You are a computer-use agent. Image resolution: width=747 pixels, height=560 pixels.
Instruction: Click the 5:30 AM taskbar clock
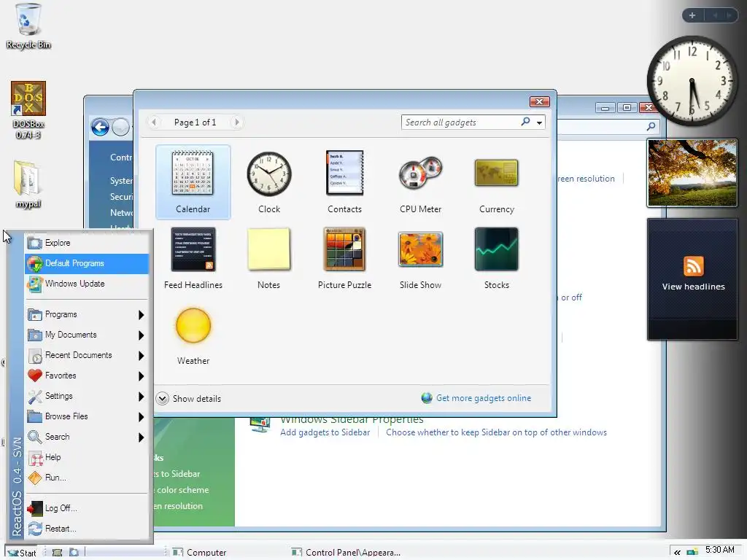pos(719,550)
